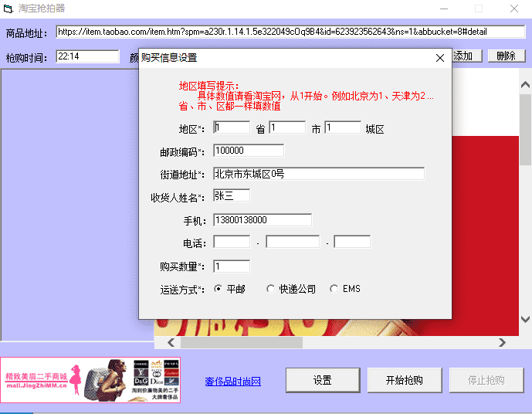
Task: Click the horizontal scrollbar right arrow
Action: point(502,342)
